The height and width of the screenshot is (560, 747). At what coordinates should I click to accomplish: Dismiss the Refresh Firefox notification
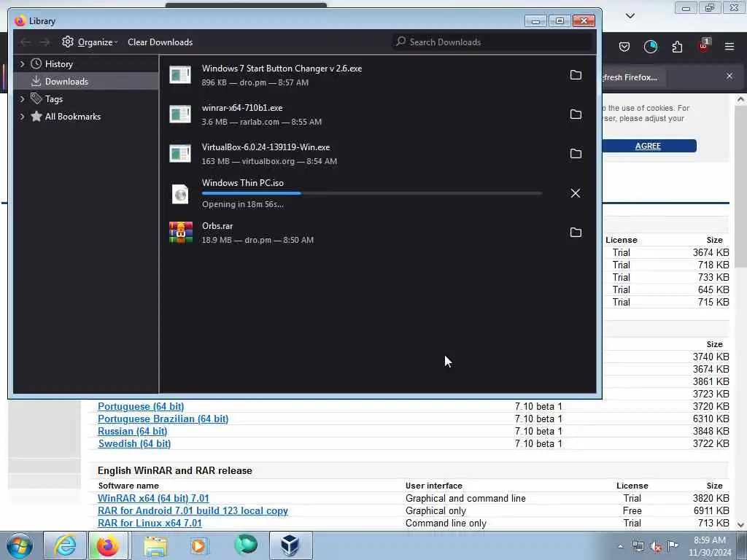tap(729, 76)
